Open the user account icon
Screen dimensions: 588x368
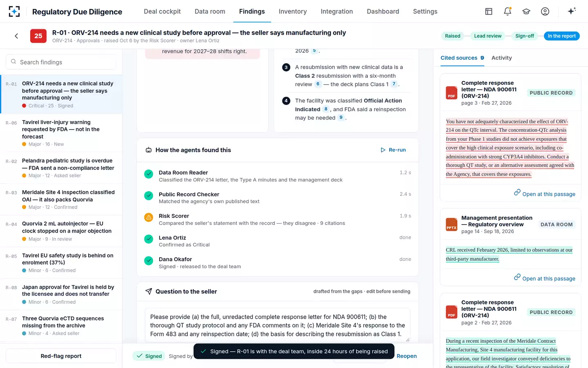click(545, 11)
